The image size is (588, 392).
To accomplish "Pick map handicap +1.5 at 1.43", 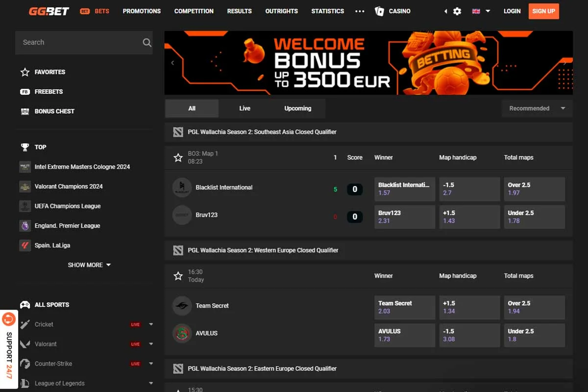I will (469, 217).
